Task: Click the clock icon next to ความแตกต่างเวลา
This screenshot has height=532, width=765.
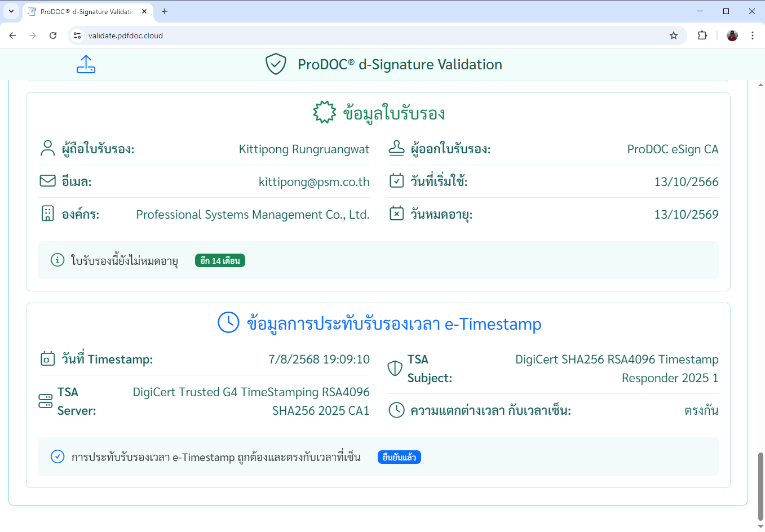Action: [x=397, y=410]
